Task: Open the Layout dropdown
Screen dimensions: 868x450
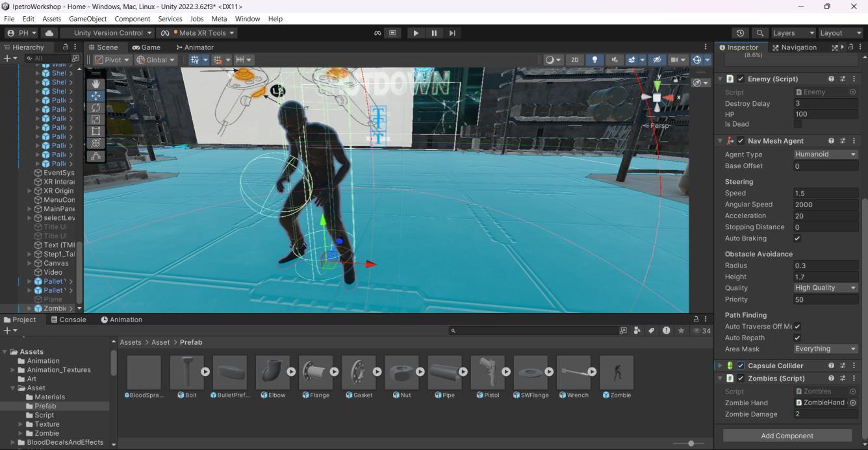Action: [x=840, y=33]
